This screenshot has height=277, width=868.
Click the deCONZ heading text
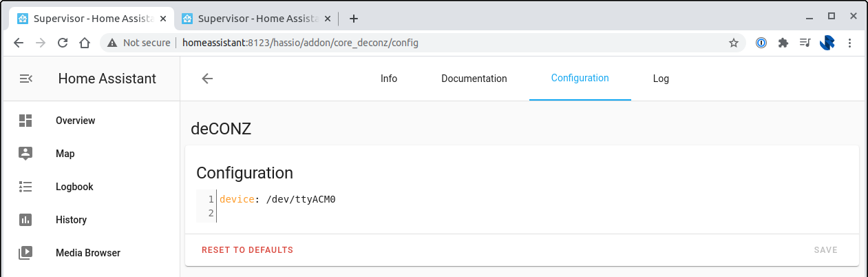point(221,128)
